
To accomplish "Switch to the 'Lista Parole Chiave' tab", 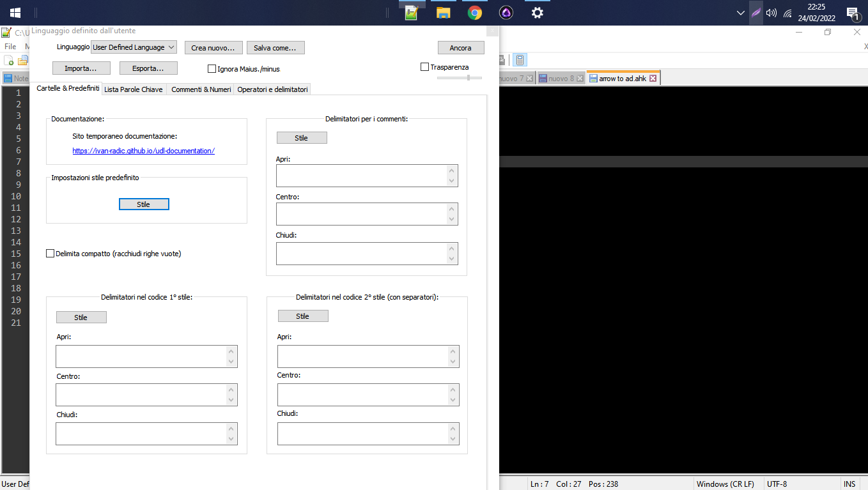I will pyautogui.click(x=134, y=89).
